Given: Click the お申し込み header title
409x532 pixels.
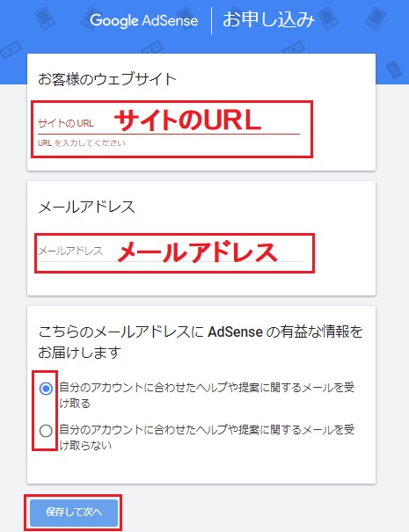Looking at the screenshot, I should click(268, 19).
